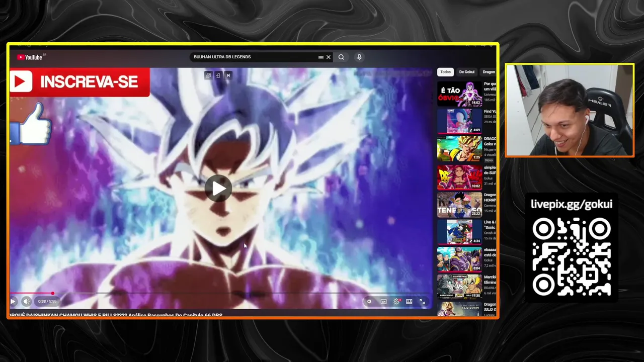This screenshot has height=362, width=644.
Task: Focus the search field reading BUUHAN ULTRA DB LEGENDS
Action: click(254, 57)
